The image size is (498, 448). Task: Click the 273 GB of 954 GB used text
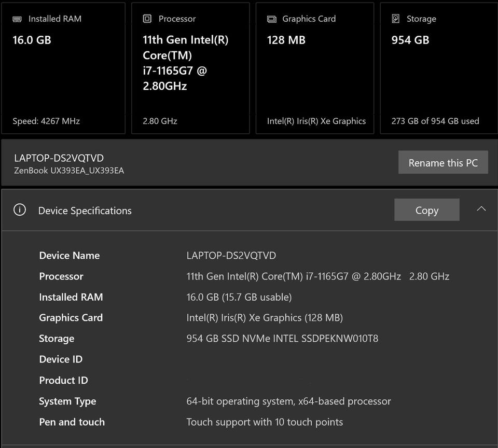[x=435, y=121]
